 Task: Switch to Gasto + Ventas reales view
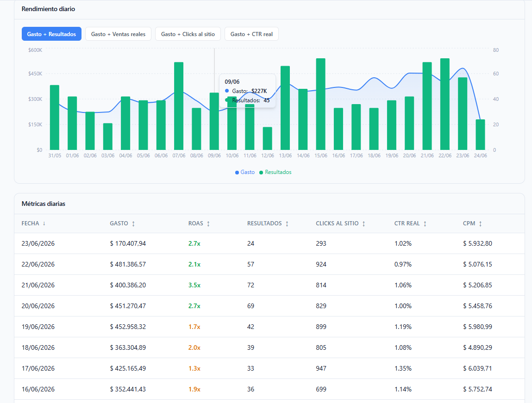coord(118,34)
